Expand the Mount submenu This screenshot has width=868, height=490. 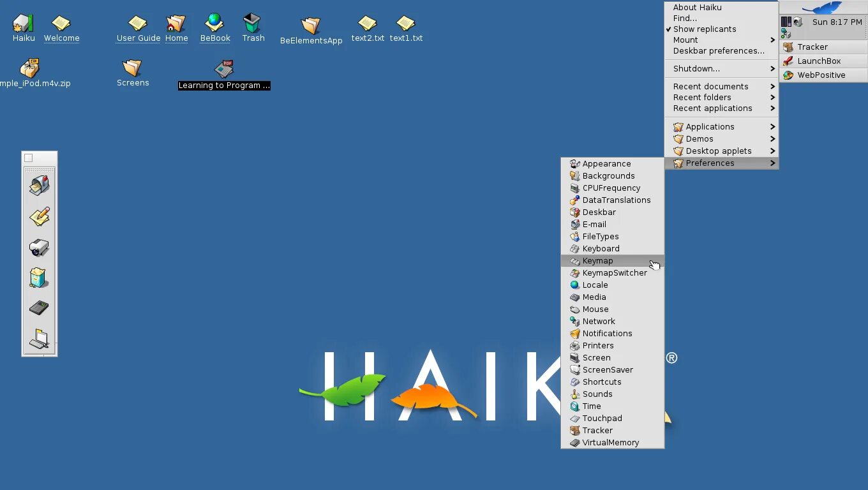(721, 40)
